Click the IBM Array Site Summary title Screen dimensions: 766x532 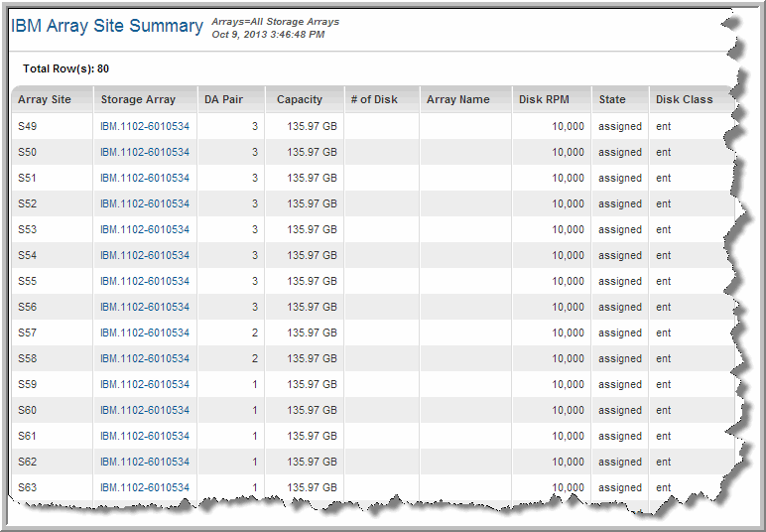pos(107,27)
